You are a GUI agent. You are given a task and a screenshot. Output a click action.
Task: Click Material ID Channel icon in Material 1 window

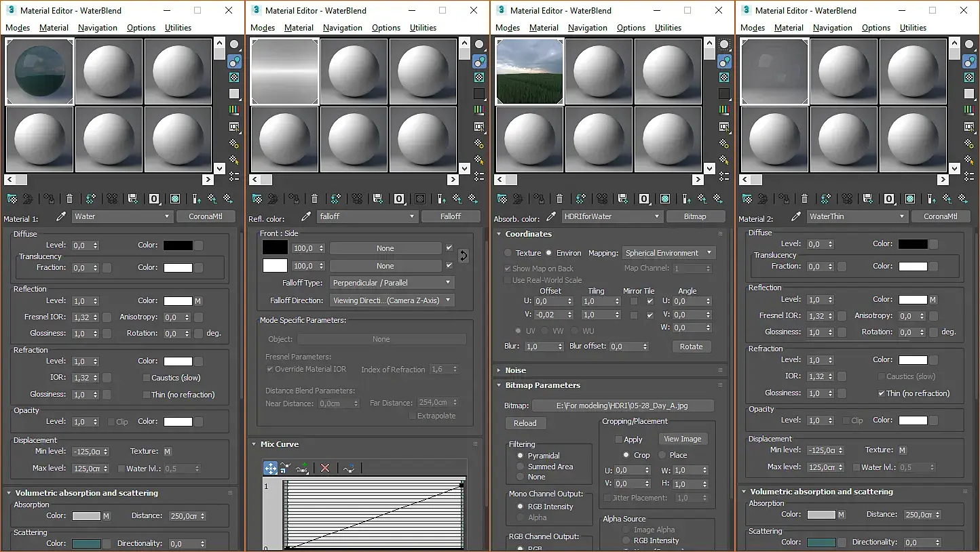pos(154,199)
